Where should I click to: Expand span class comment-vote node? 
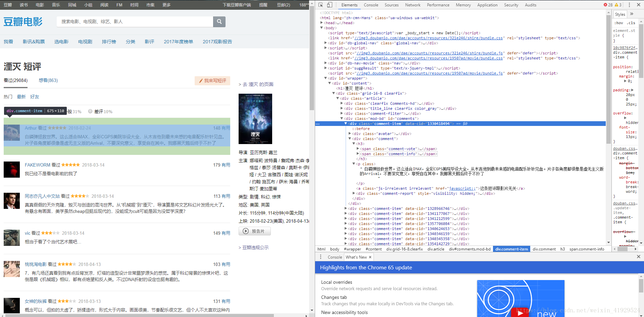click(x=358, y=149)
